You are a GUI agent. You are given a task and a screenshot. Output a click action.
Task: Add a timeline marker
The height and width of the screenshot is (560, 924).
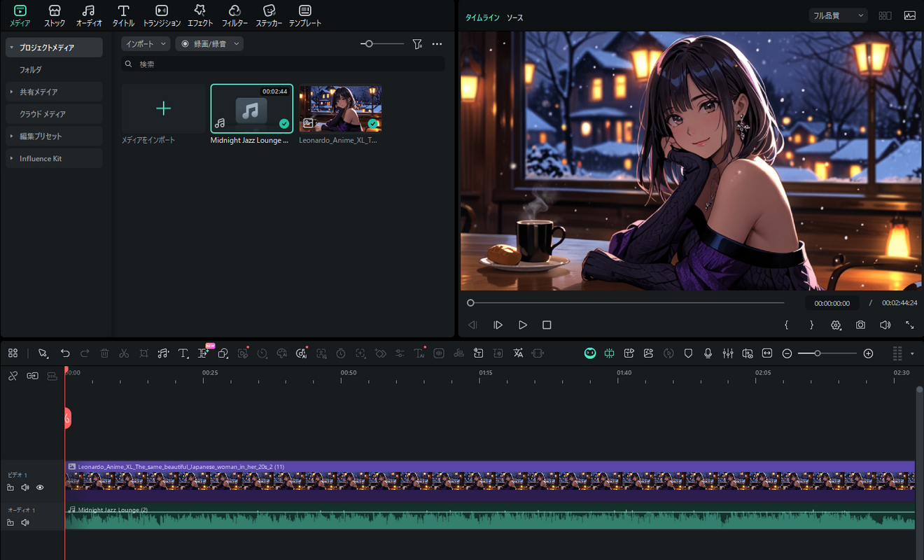click(x=688, y=353)
